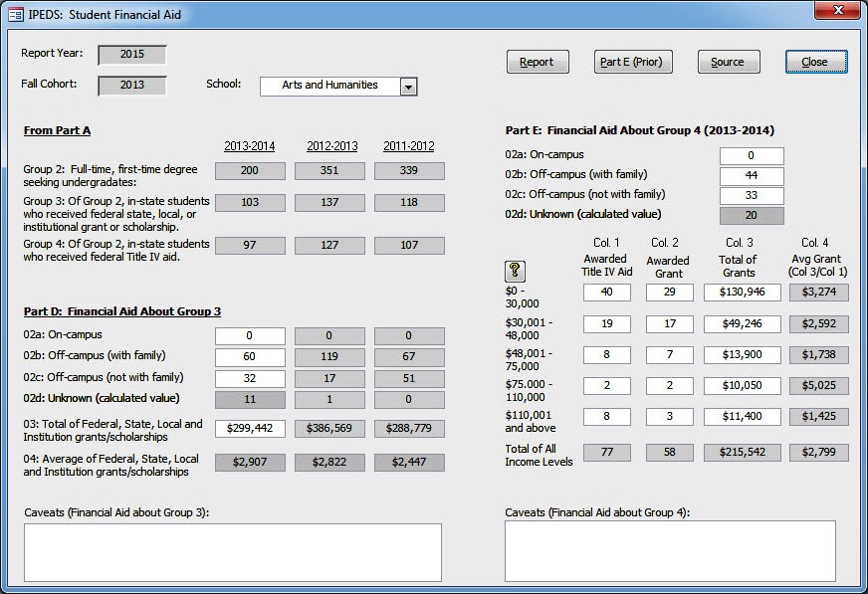Click Total of Grants field $10,050
This screenshot has width=868, height=594.
tap(743, 385)
